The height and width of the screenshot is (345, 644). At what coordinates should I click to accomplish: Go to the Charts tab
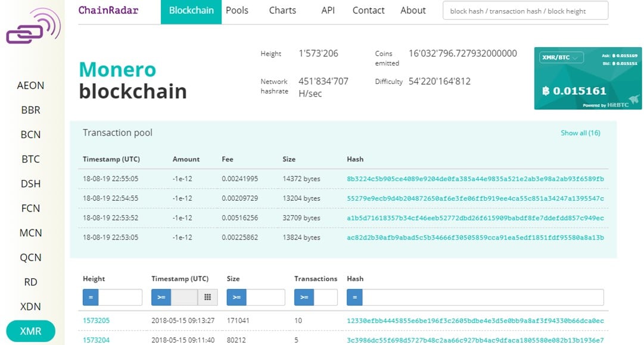point(282,11)
